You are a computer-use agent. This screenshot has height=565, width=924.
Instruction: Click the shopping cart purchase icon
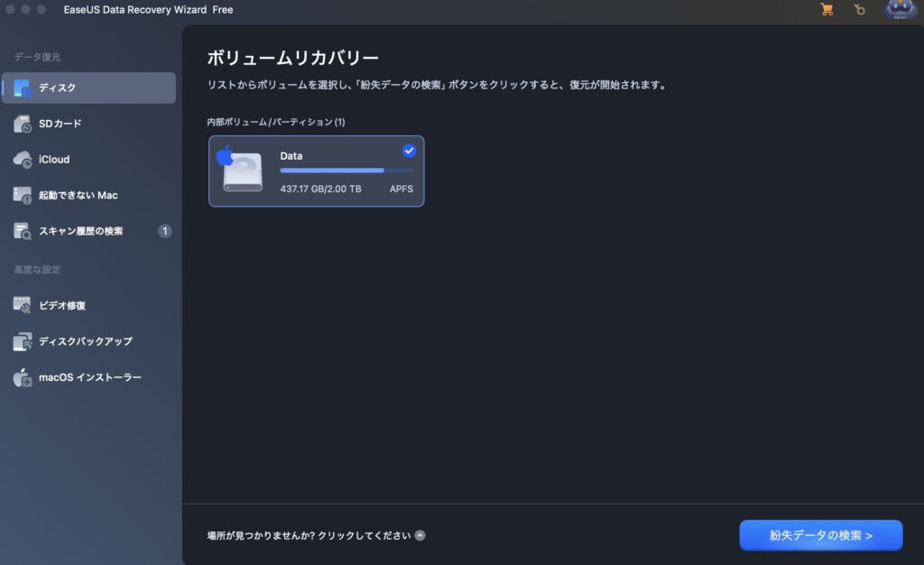[x=826, y=10]
